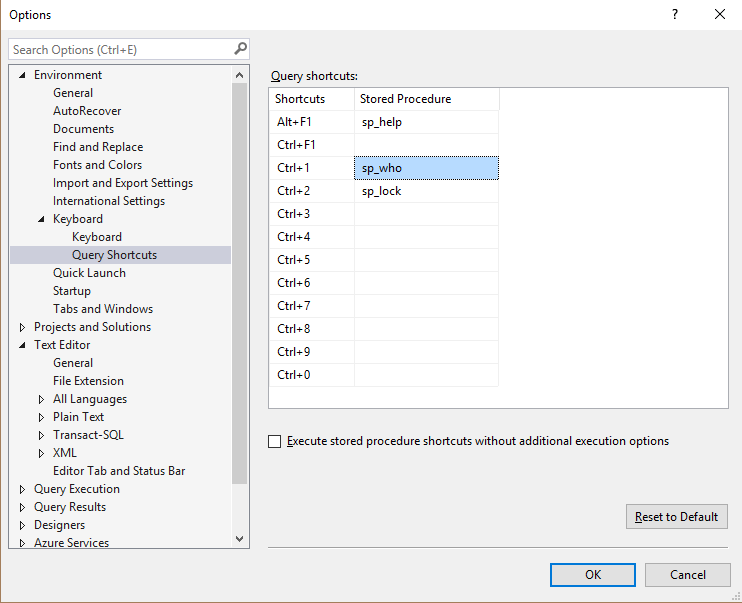This screenshot has width=742, height=603.
Task: Expand the Transact-SQL node
Action: point(42,435)
